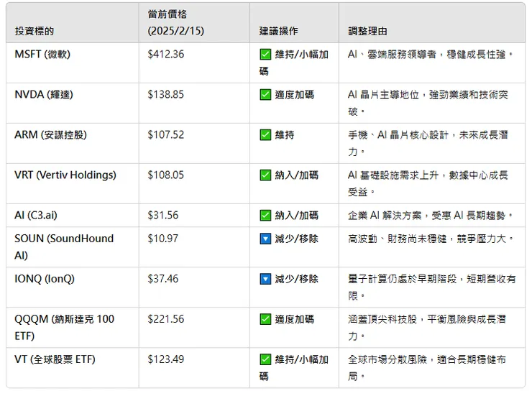532x396 pixels.
Task: Click the blue down-arrow icon in the SOUN row
Action: (x=265, y=238)
